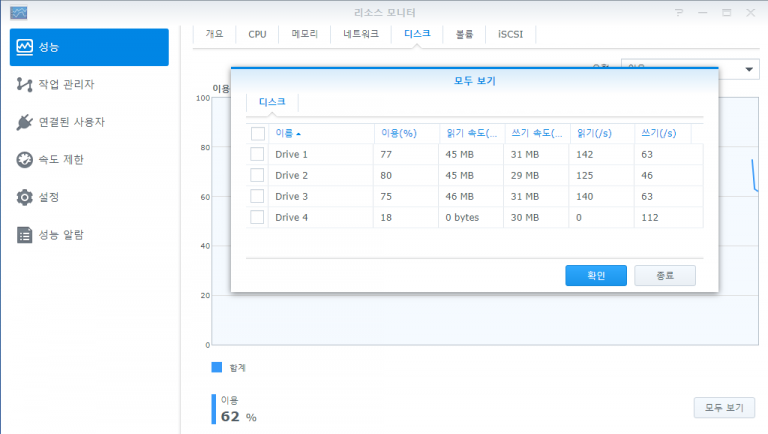Select the Drive 3 row name
This screenshot has height=434, width=768.
291,196
